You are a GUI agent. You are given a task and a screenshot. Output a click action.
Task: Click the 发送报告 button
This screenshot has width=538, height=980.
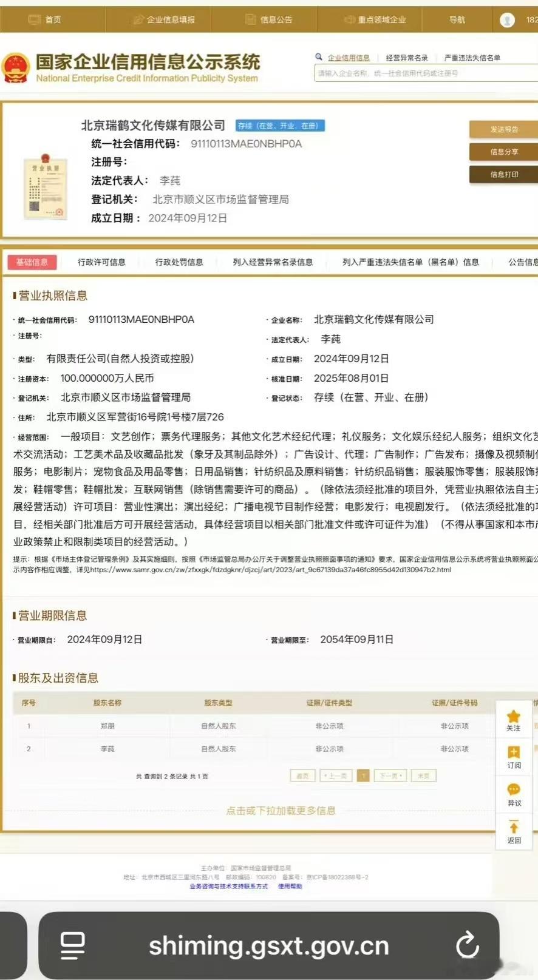[503, 129]
